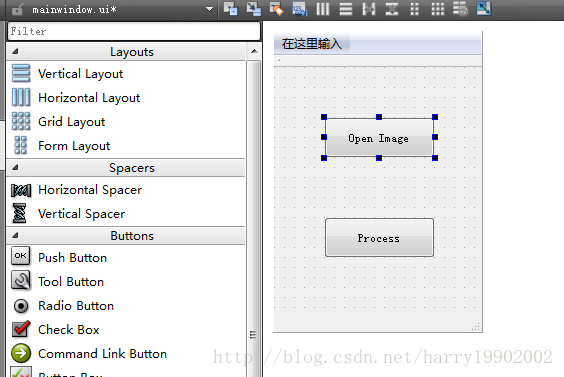This screenshot has height=377, width=564.
Task: Click the form's bottom-right size grip
Action: click(476, 326)
